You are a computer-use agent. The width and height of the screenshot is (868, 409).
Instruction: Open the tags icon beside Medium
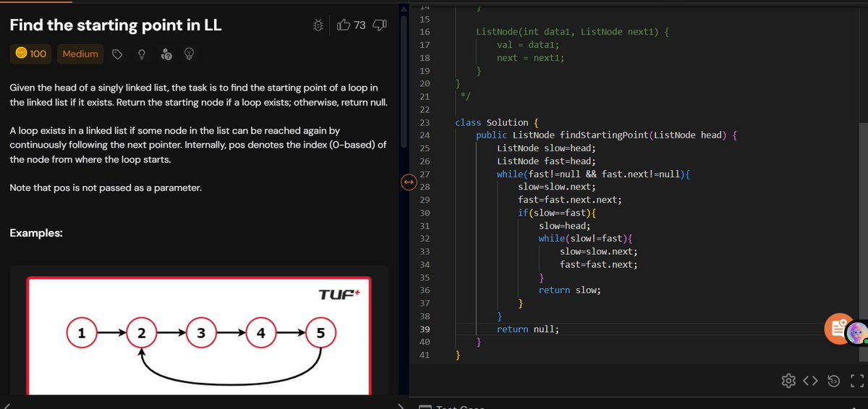117,54
